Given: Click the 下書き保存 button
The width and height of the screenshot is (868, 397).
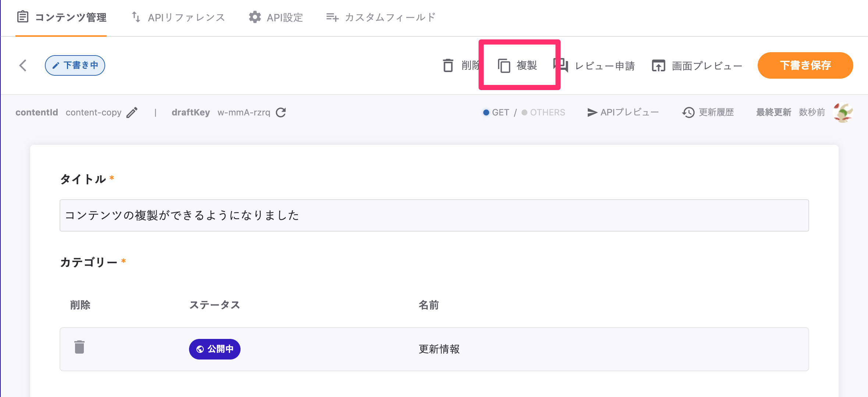Looking at the screenshot, I should (x=805, y=65).
